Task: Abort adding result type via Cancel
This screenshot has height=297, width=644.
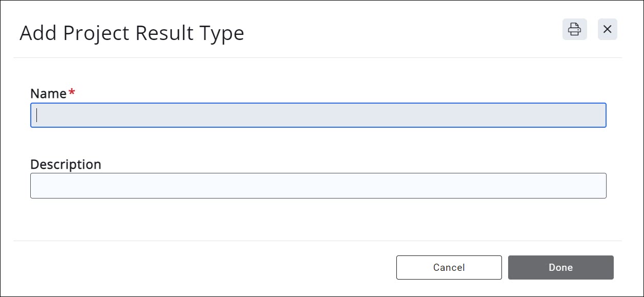Action: 449,267
